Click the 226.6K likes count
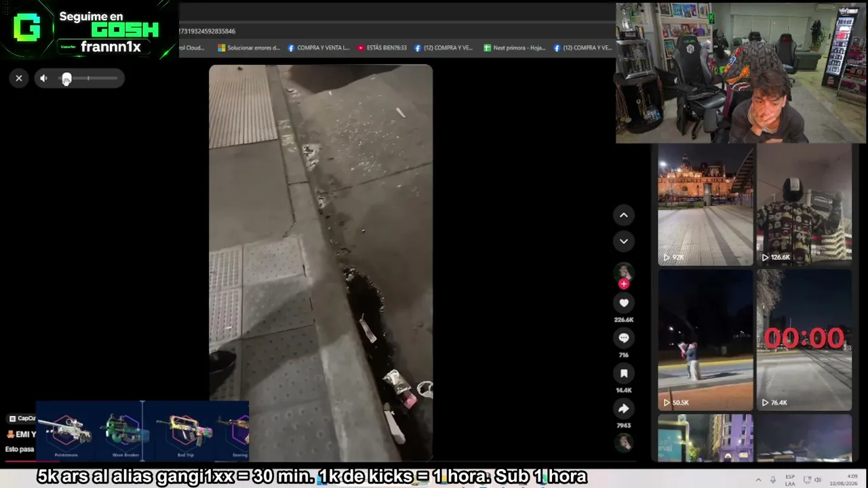 point(624,319)
